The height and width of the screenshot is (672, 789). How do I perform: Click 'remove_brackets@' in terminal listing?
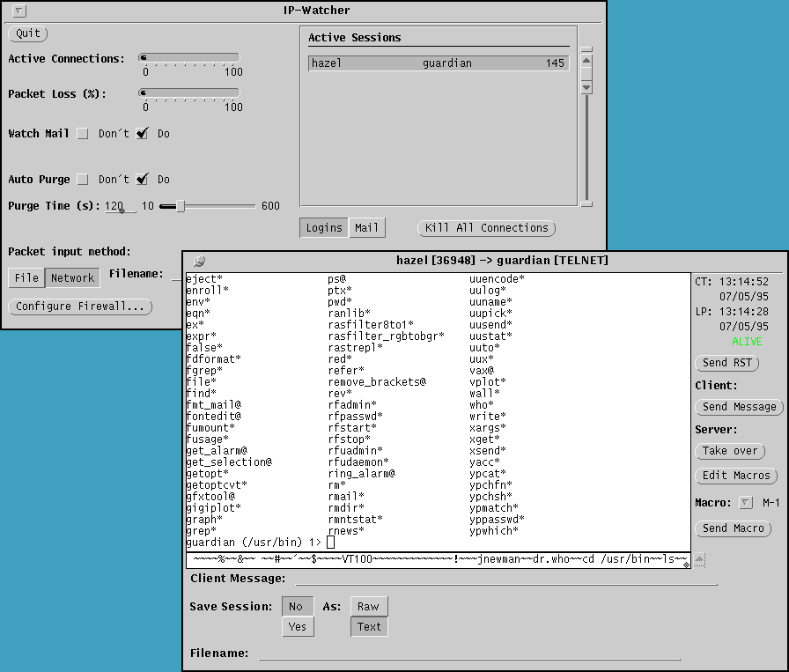click(377, 382)
